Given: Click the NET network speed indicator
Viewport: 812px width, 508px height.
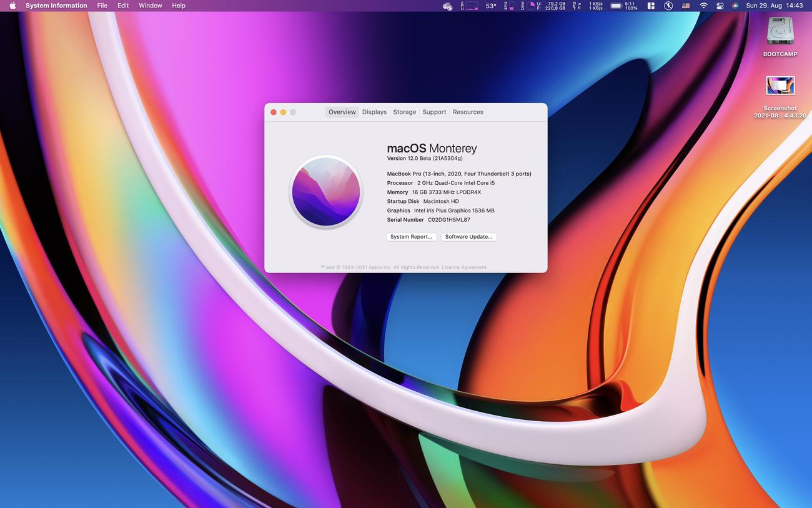Looking at the screenshot, I should [588, 6].
